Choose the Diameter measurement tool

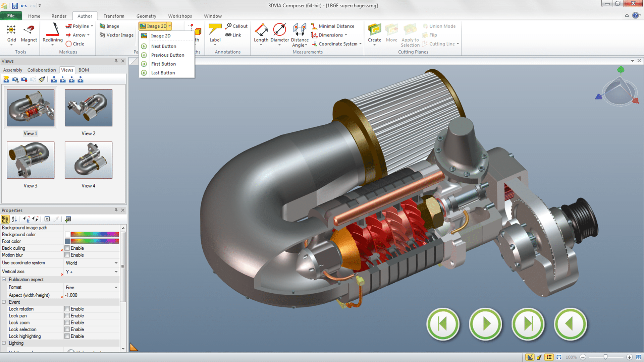279,30
